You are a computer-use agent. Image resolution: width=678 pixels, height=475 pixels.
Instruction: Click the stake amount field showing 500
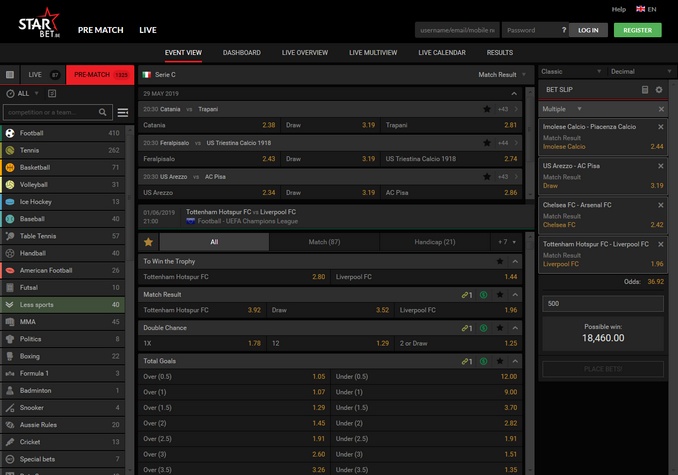coord(603,303)
